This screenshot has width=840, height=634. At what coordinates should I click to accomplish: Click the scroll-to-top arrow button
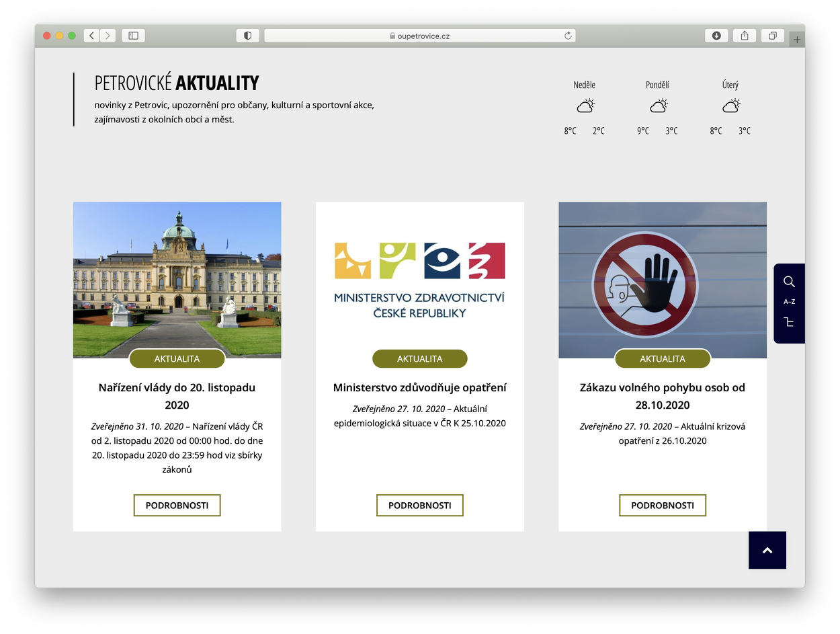coord(767,550)
